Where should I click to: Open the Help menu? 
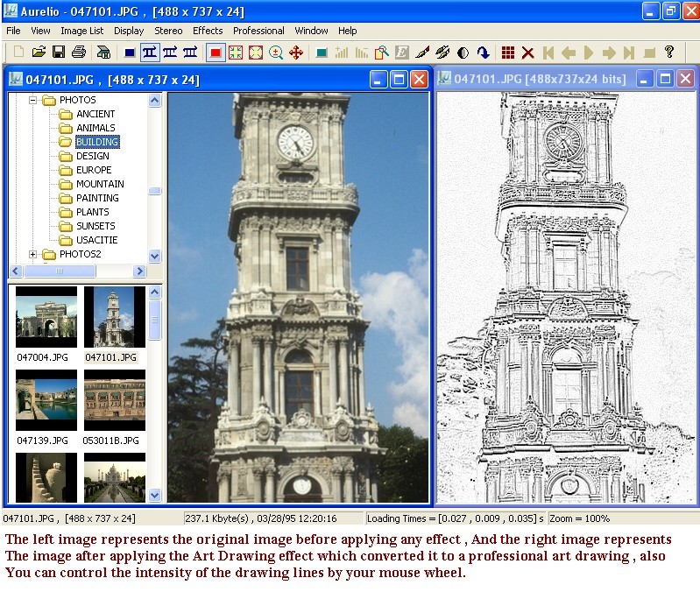coord(347,31)
